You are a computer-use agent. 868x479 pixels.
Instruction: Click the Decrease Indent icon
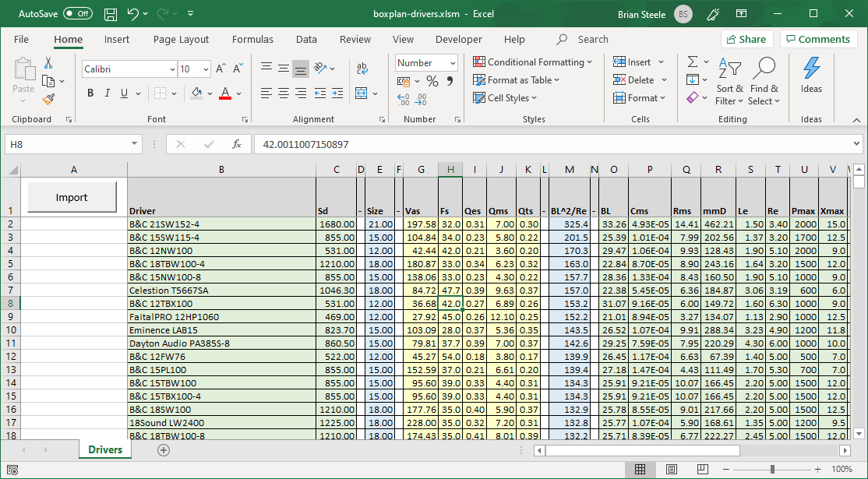[x=320, y=93]
